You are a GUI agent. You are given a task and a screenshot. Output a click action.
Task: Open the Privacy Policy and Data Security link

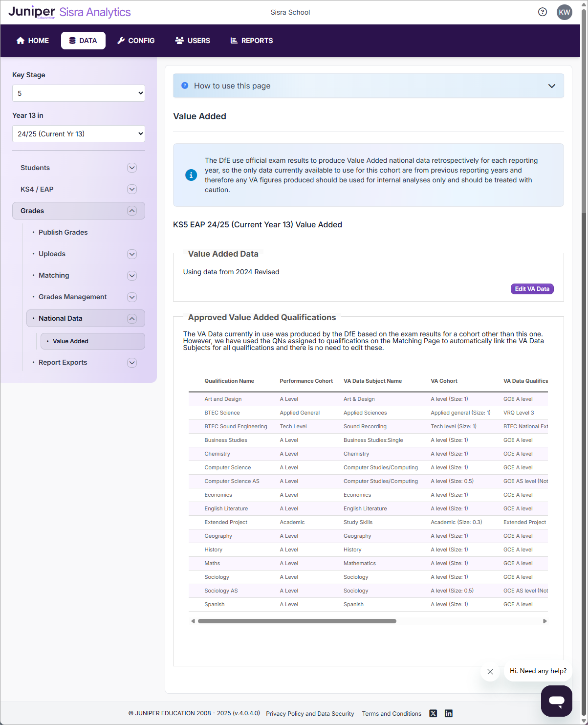tap(310, 713)
